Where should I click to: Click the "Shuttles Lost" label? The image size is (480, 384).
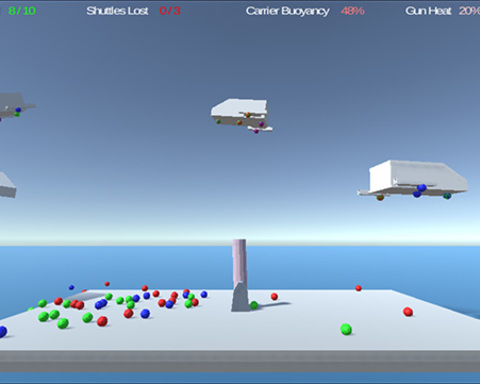(x=117, y=11)
